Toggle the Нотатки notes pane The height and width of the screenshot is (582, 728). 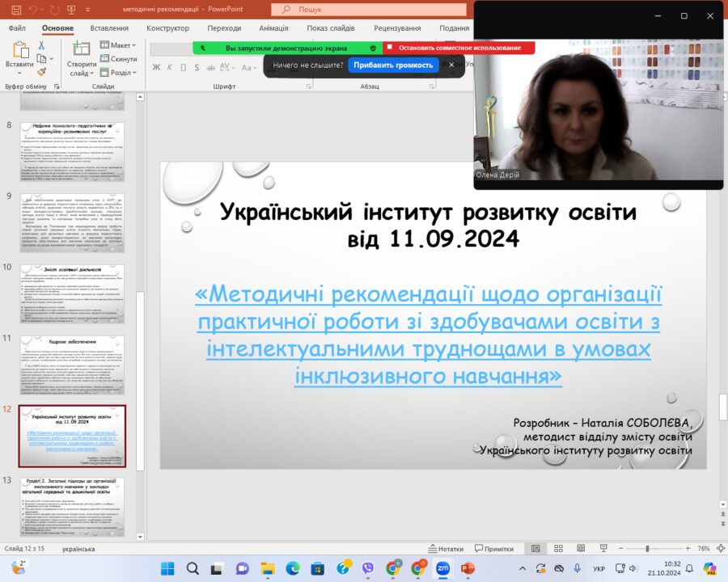pyautogui.click(x=446, y=549)
